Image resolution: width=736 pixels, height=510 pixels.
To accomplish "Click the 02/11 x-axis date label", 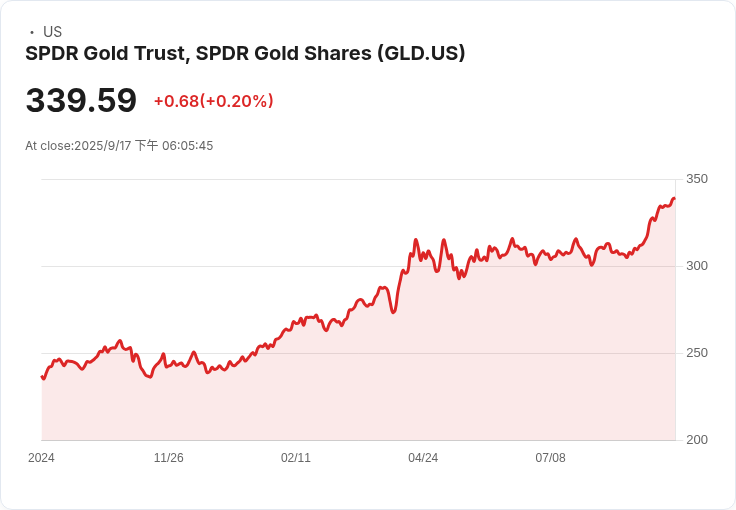I will click(296, 458).
